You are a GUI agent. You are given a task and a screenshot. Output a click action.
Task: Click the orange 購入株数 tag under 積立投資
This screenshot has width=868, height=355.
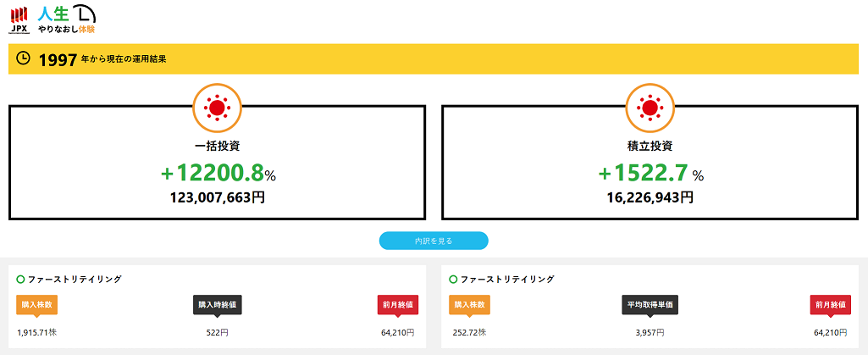coord(470,305)
